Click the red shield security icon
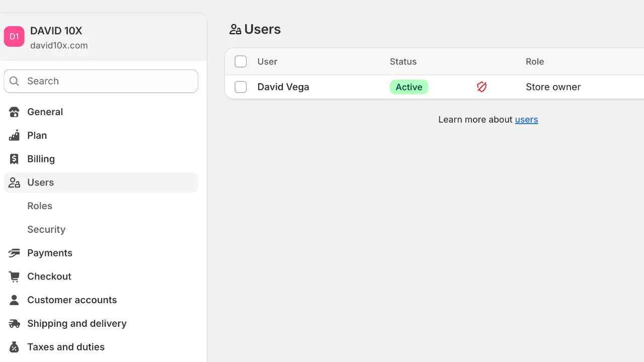Image resolution: width=644 pixels, height=362 pixels. [x=481, y=87]
